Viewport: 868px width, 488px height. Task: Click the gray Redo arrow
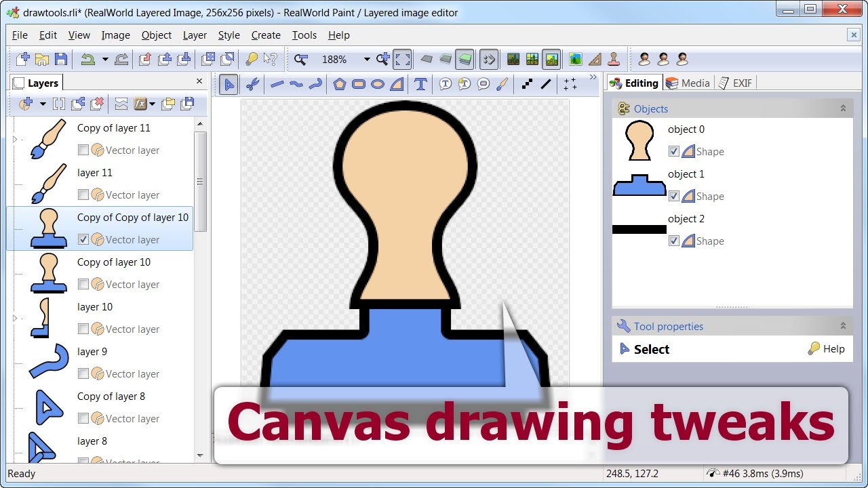point(121,59)
